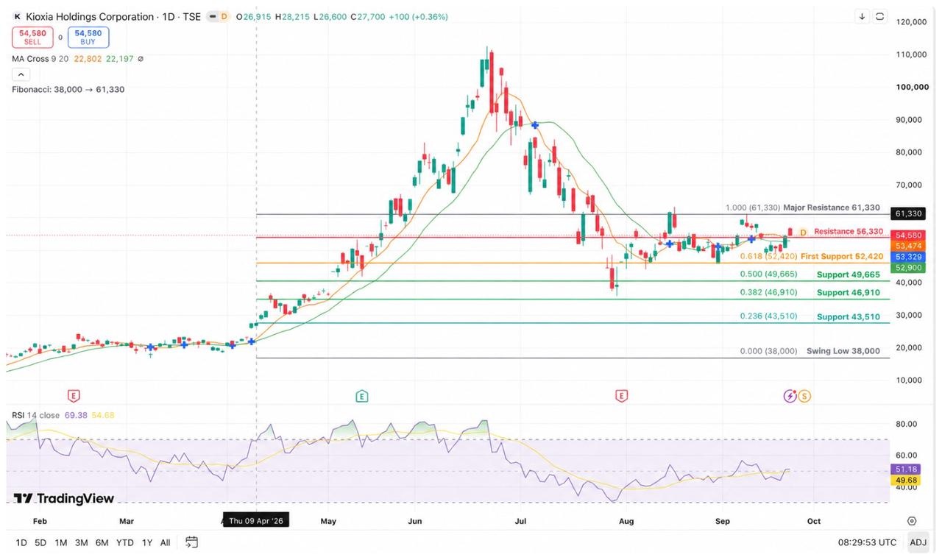Screen dimensions: 942x560
Task: Click the orange D marker beside Resistance 56,330
Action: click(x=803, y=233)
